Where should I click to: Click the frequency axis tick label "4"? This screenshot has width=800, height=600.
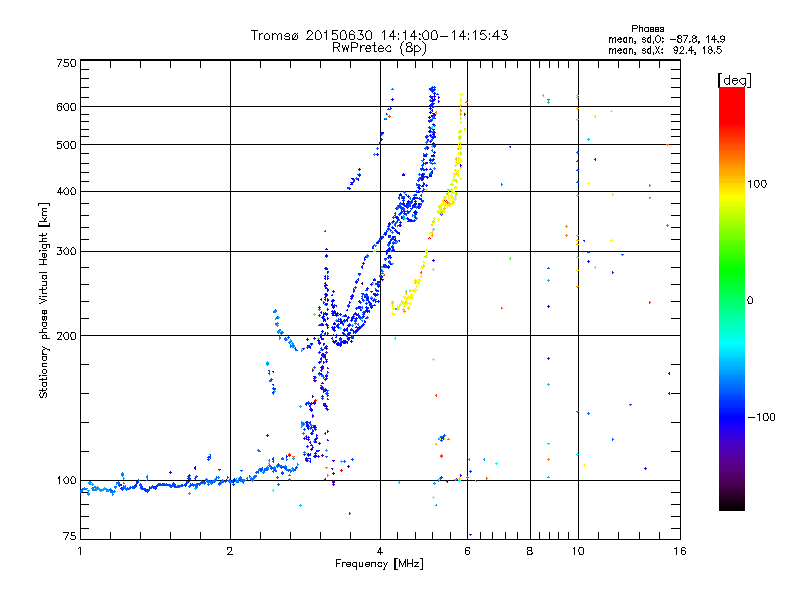(x=380, y=551)
